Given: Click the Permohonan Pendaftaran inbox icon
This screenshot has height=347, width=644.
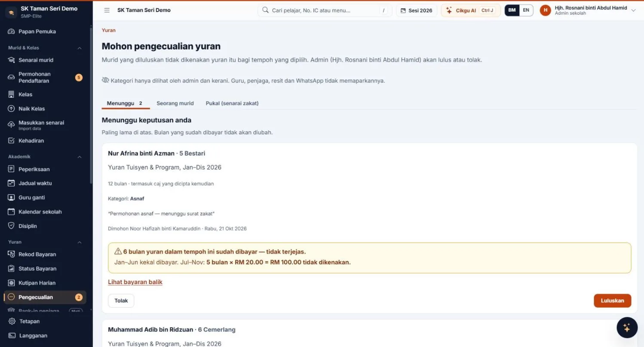Looking at the screenshot, I should (11, 77).
